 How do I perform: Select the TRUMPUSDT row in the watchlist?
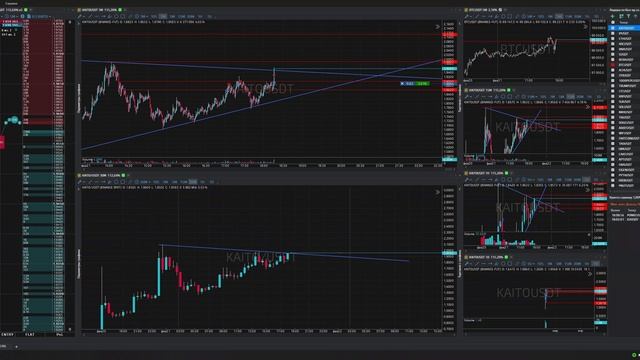click(x=624, y=86)
